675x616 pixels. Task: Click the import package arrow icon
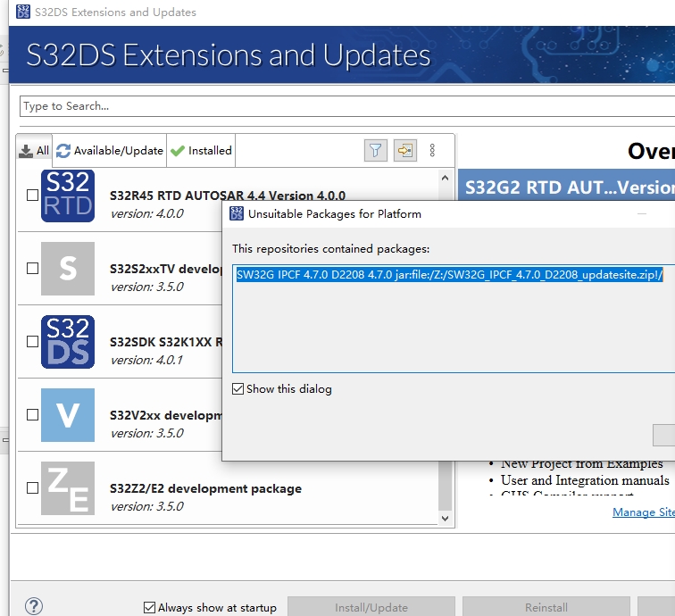point(405,150)
